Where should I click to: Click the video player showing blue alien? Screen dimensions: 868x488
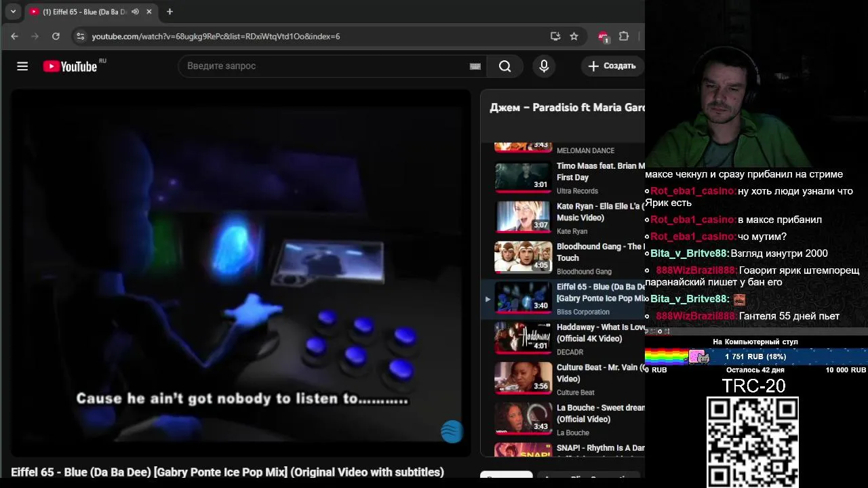(241, 273)
